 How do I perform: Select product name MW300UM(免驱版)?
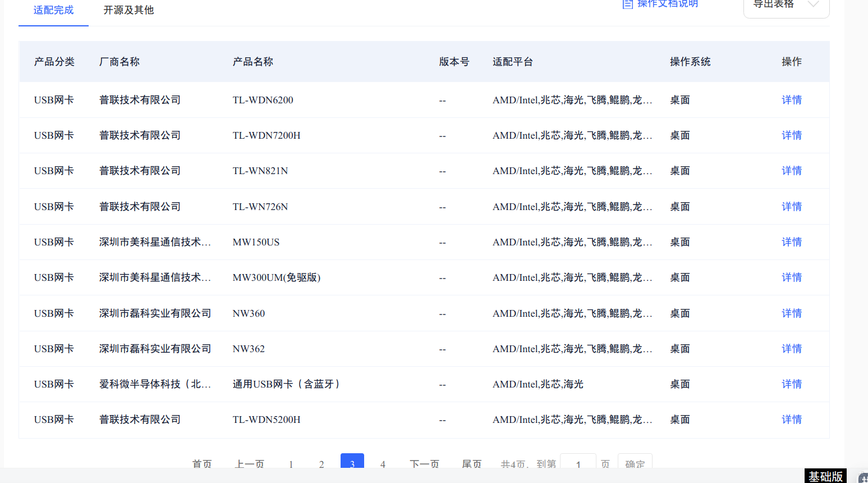[x=277, y=277]
